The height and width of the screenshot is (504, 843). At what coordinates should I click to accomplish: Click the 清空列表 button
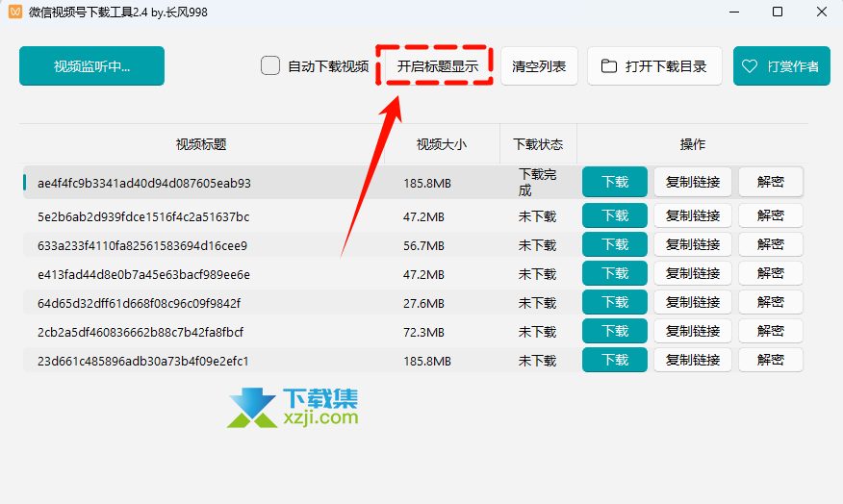point(539,66)
